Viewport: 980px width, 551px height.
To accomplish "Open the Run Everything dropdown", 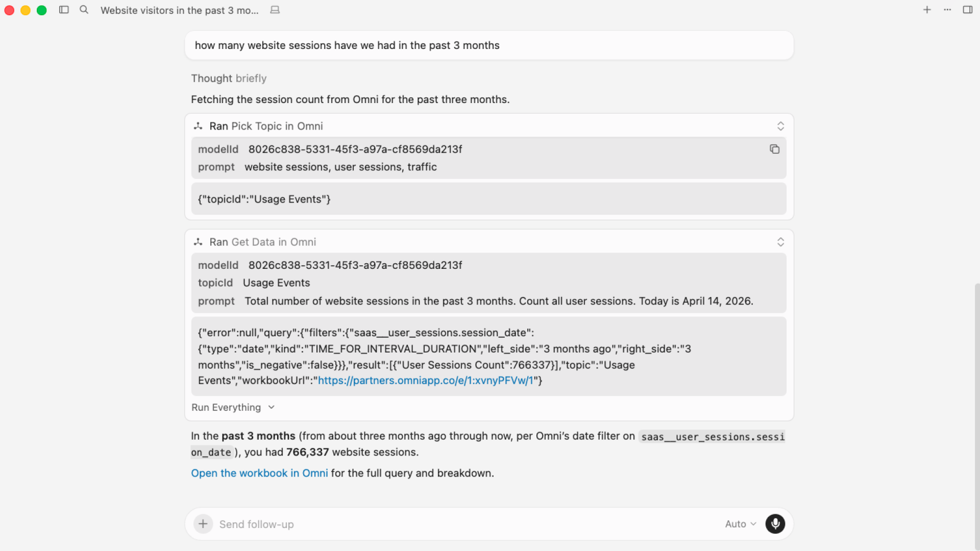I will (233, 407).
